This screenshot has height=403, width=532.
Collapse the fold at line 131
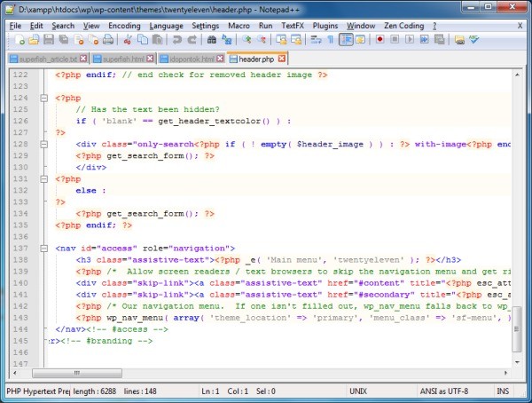point(43,179)
